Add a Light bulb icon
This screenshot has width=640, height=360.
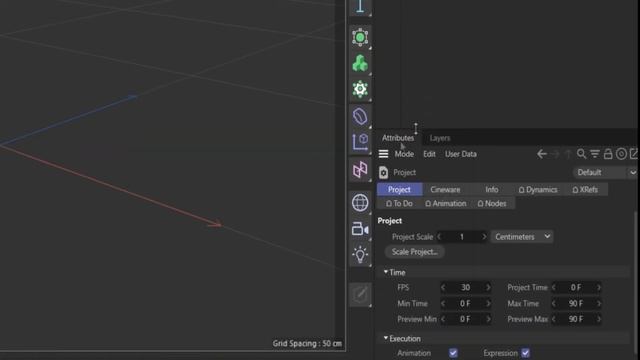[x=360, y=254]
